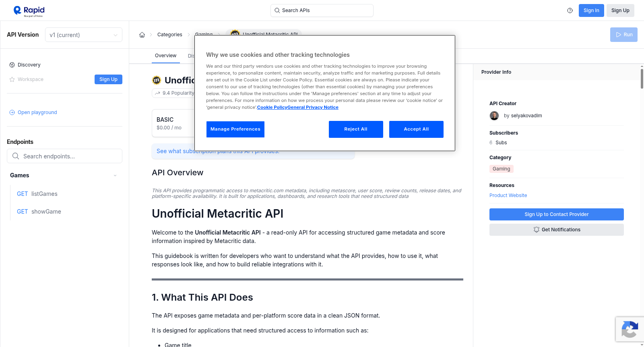Open the Cookie Policy link
644x347 pixels.
click(x=272, y=107)
